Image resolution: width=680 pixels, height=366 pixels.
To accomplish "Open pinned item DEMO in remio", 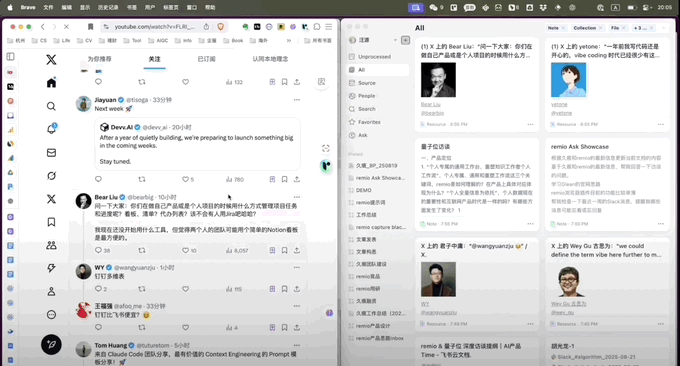I will click(x=363, y=190).
